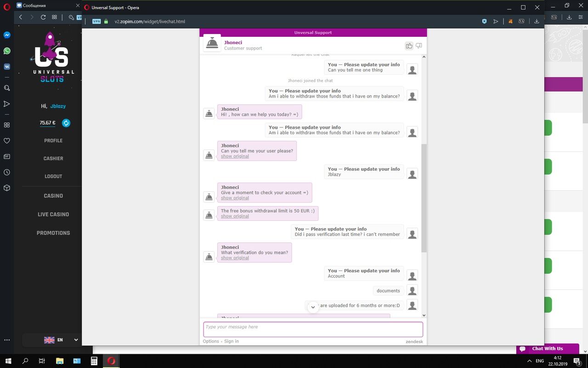
Task: Open the Flow arrow icon in the sidebar
Action: pos(7,104)
